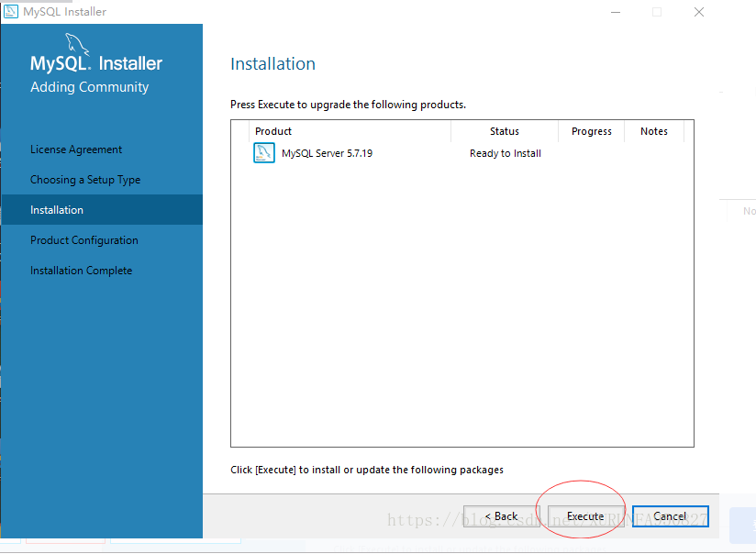
Task: Select the MySQL Server 5.7.19 row text
Action: (328, 153)
